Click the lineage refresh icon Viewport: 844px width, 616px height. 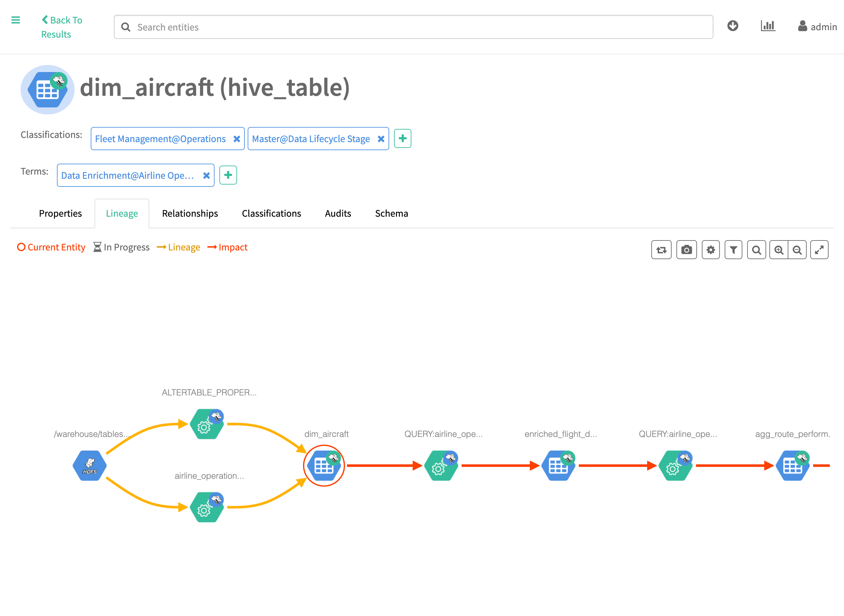pos(661,250)
